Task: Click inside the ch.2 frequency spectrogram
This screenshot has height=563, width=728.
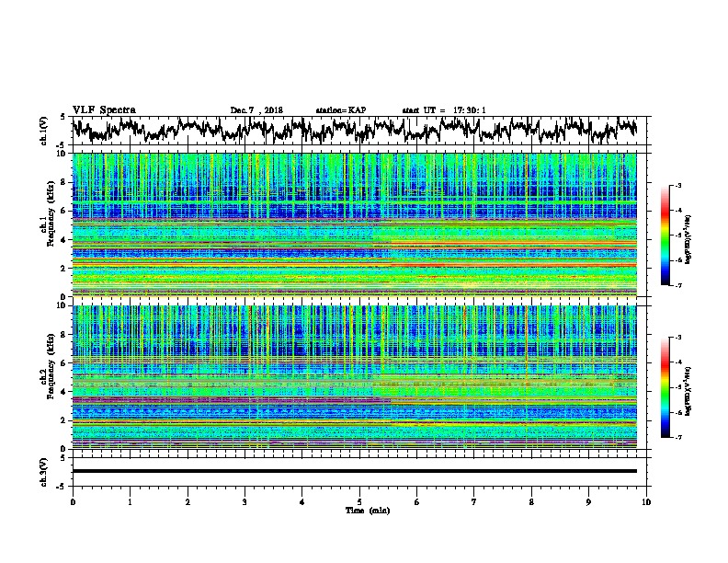Action: pyautogui.click(x=354, y=377)
